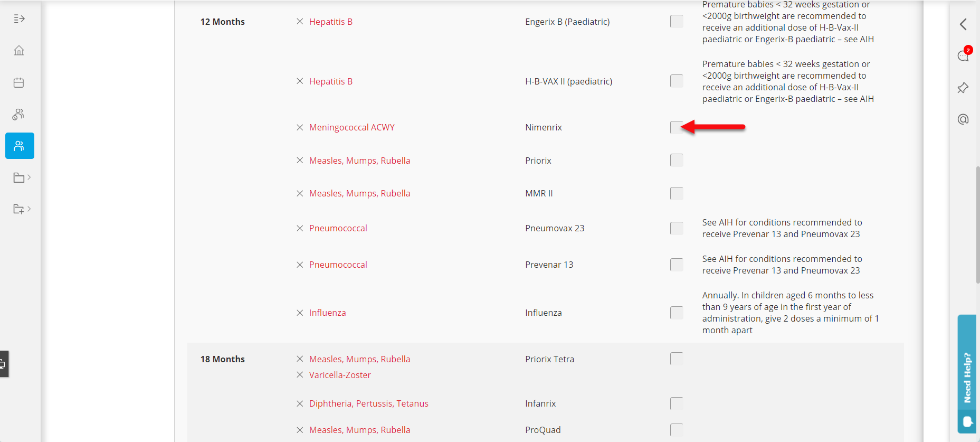Remove Hepatitis B H-B-VAX II row
The width and height of the screenshot is (980, 442).
click(x=300, y=81)
